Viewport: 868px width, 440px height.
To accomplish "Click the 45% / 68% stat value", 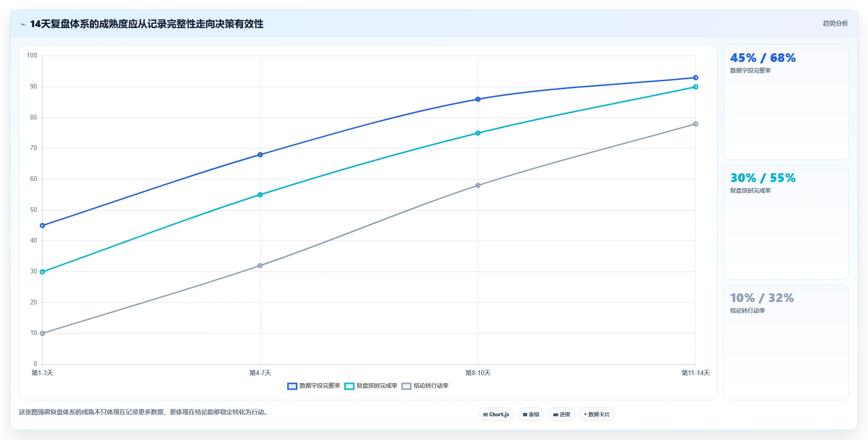I will [763, 58].
